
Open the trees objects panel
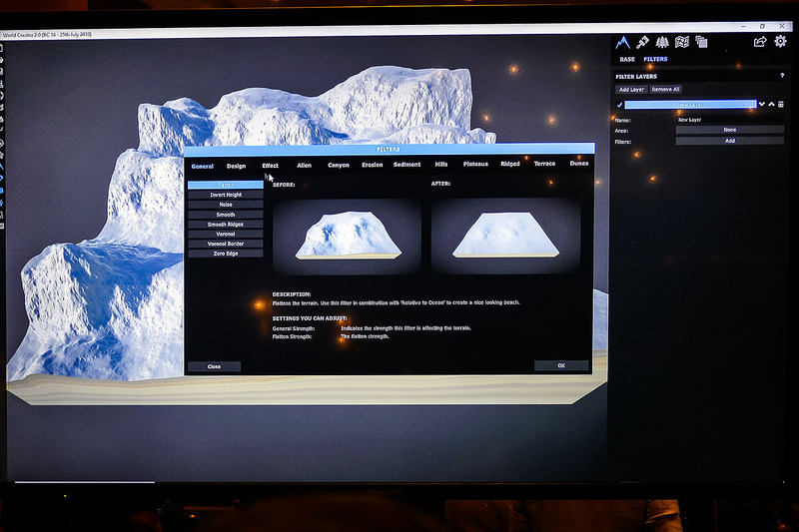point(662,42)
